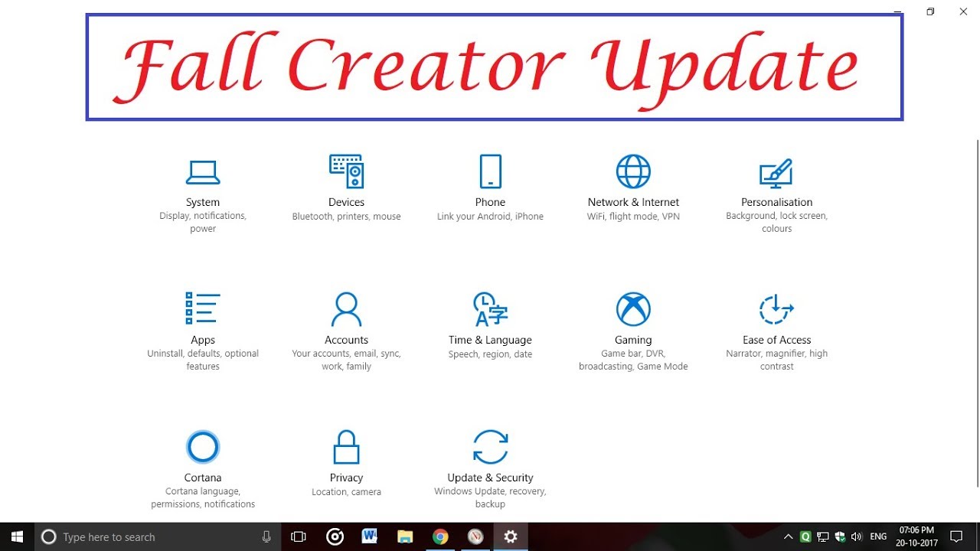The image size is (980, 551).
Task: Open Google Chrome from the taskbar
Action: [x=440, y=536]
